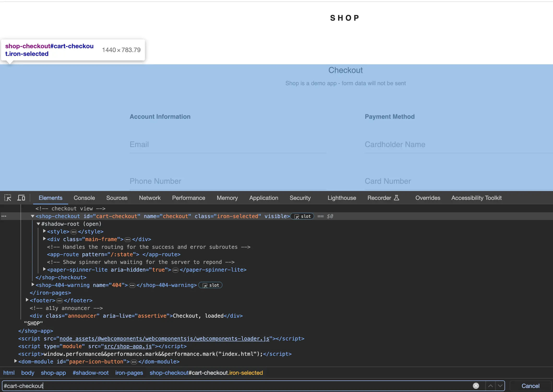Click the Recorder flask icon
The width and height of the screenshot is (553, 392).
[397, 198]
